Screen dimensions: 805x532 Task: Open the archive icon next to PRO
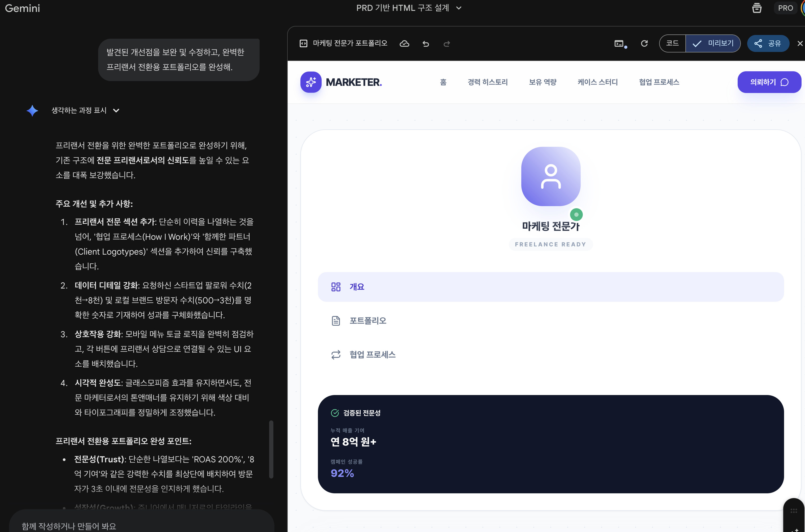point(757,8)
